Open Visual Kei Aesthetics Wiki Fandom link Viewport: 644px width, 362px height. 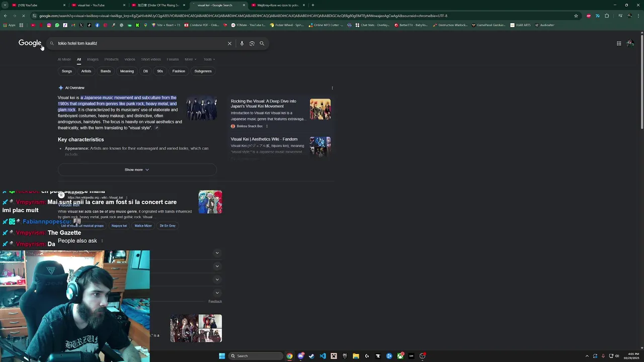coord(264,139)
